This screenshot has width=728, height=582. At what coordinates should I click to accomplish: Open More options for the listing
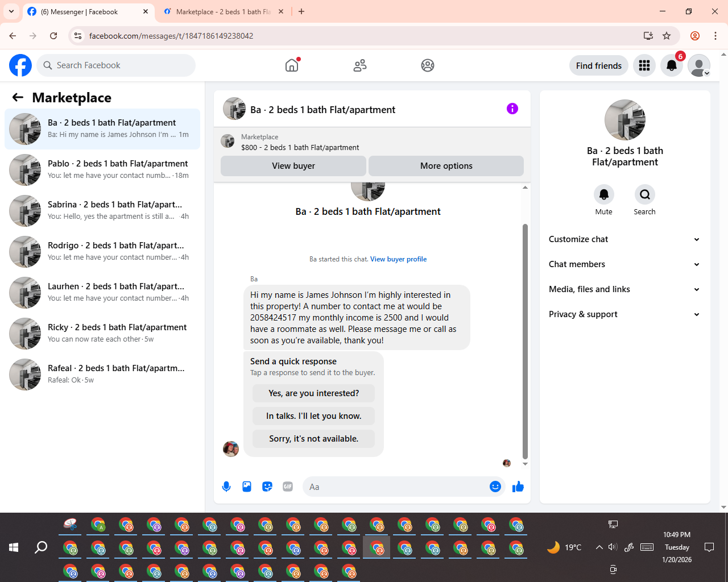pyautogui.click(x=446, y=166)
